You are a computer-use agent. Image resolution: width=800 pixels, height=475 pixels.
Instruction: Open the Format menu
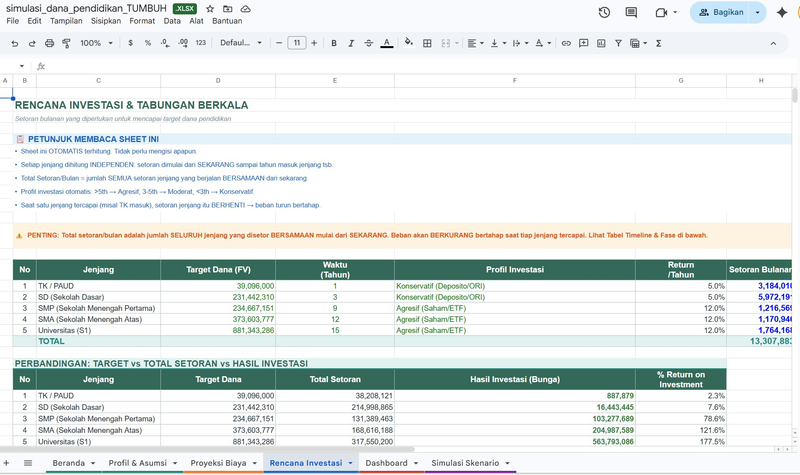pyautogui.click(x=142, y=21)
